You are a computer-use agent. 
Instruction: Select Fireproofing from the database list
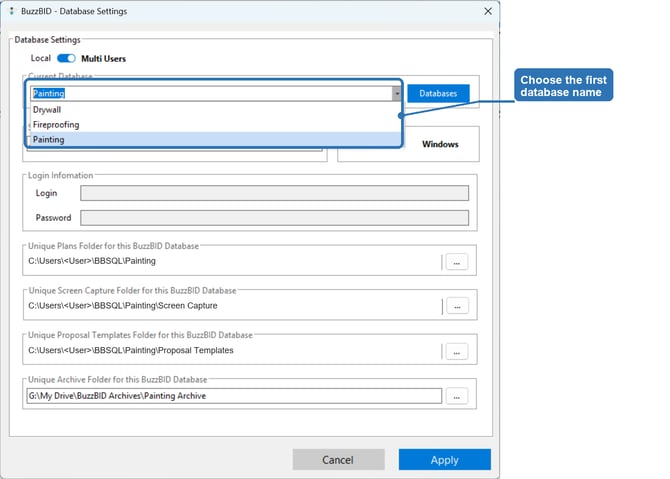pos(216,125)
